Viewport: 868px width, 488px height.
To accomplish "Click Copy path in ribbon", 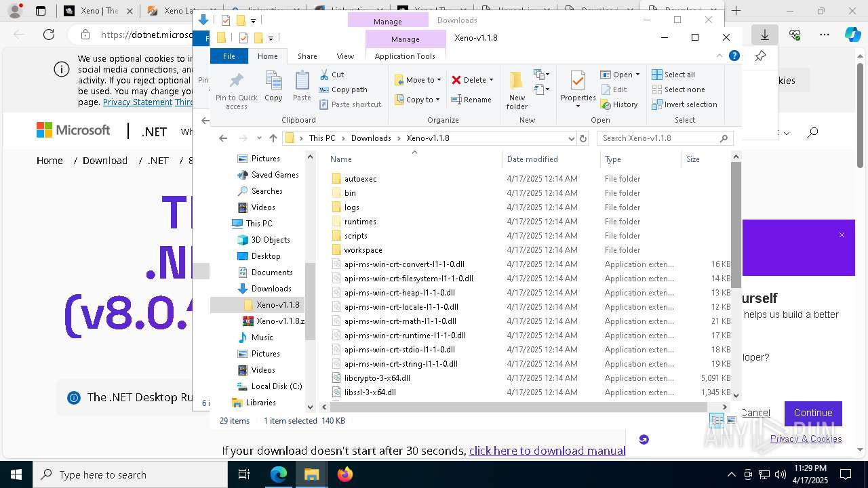I will click(342, 89).
